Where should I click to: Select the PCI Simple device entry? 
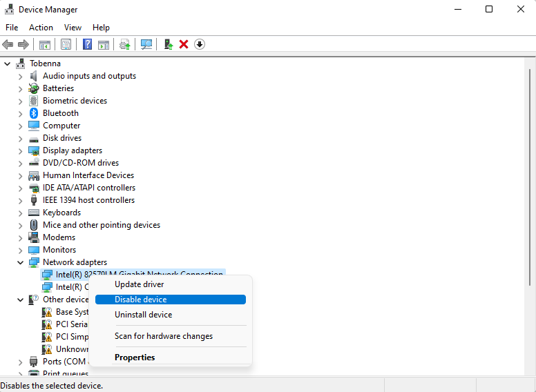[x=65, y=337]
